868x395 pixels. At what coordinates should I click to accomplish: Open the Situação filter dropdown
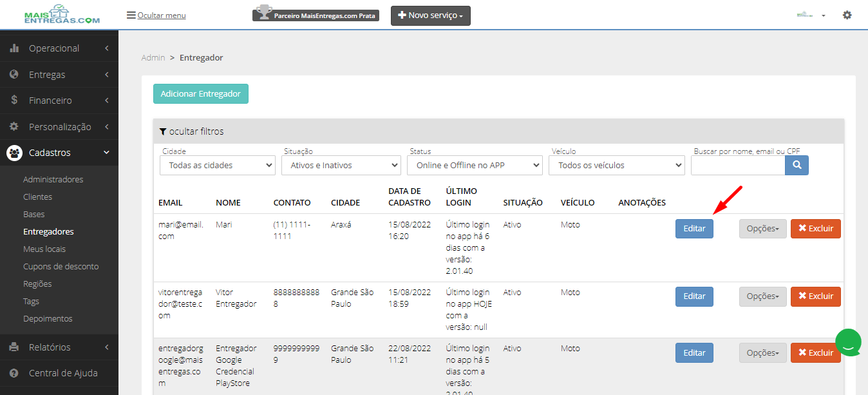coord(341,166)
